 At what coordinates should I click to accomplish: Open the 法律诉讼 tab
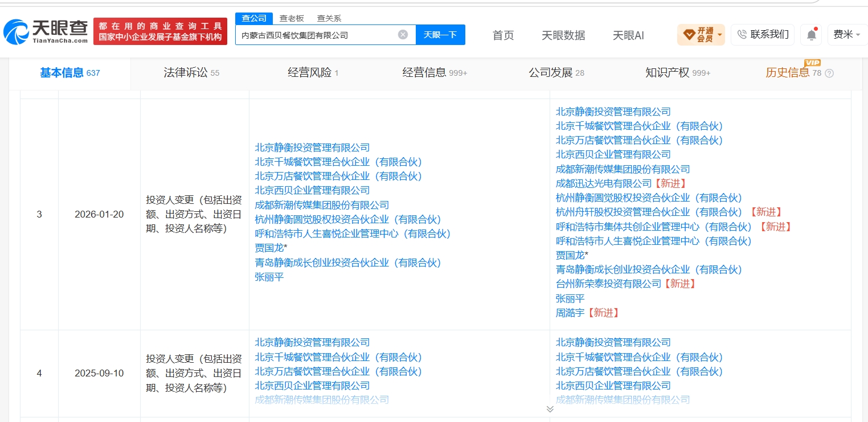tap(191, 73)
